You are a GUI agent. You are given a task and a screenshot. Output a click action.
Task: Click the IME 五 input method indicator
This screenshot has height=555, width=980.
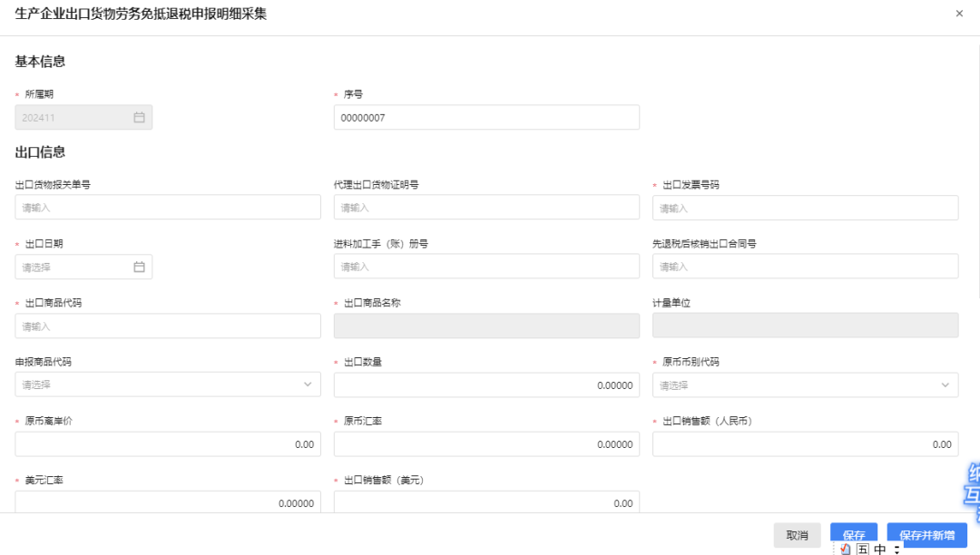click(x=863, y=549)
